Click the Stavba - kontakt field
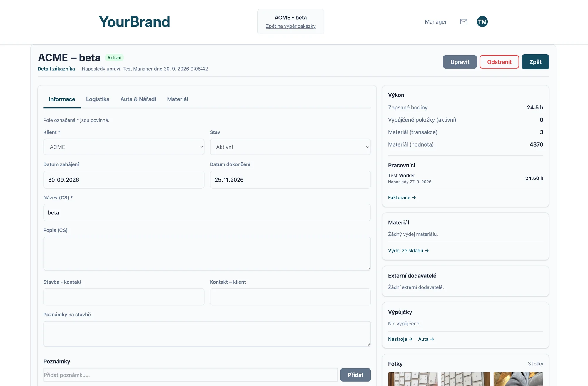588x386 pixels. pyautogui.click(x=124, y=297)
